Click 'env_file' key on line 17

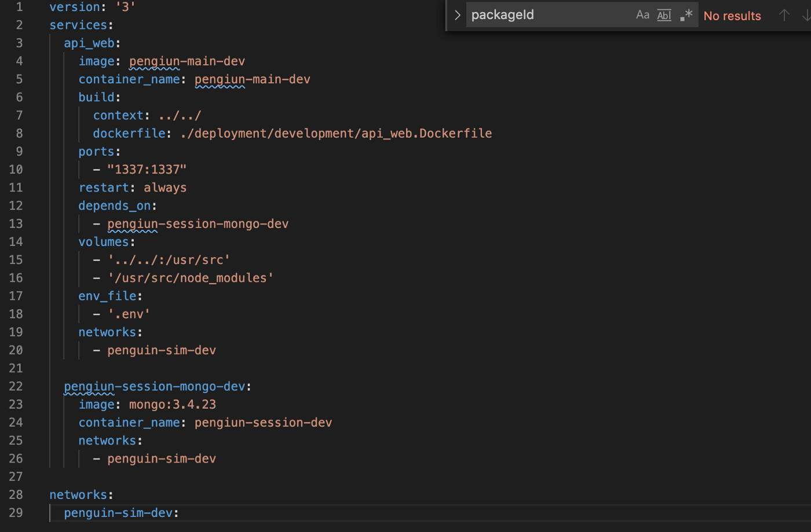tap(107, 296)
